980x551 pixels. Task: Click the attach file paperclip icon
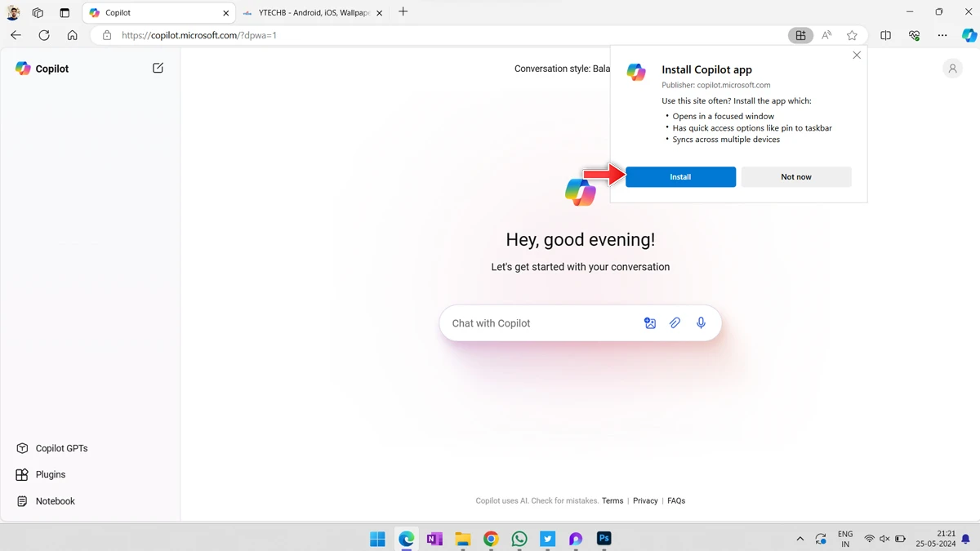(x=675, y=323)
